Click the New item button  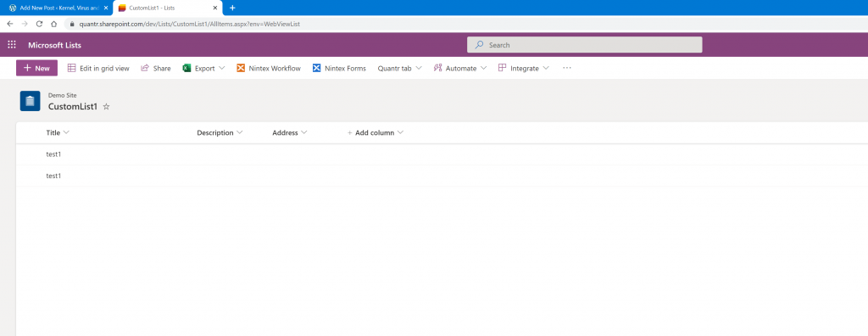click(x=36, y=68)
